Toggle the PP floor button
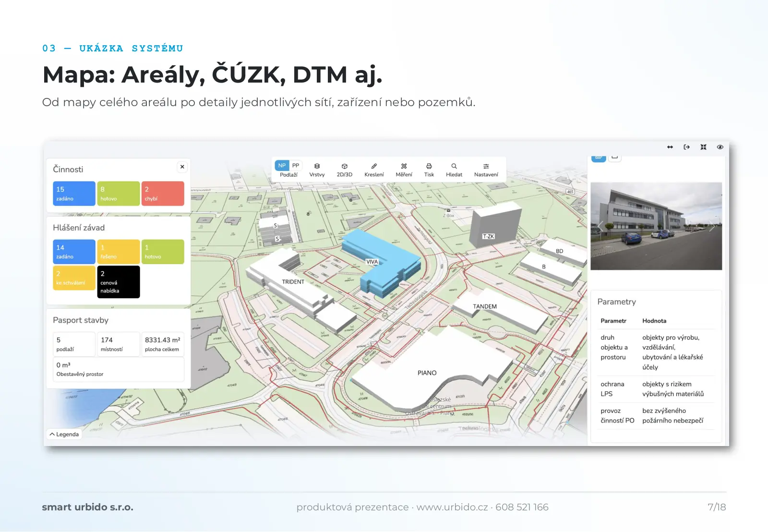Image resolution: width=768 pixels, height=532 pixels. tap(296, 165)
